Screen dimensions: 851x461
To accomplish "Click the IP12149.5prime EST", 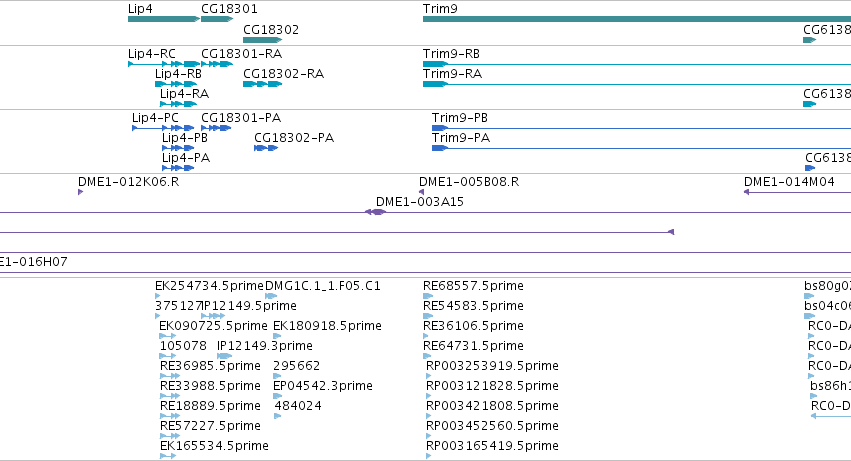I will 213,316.
